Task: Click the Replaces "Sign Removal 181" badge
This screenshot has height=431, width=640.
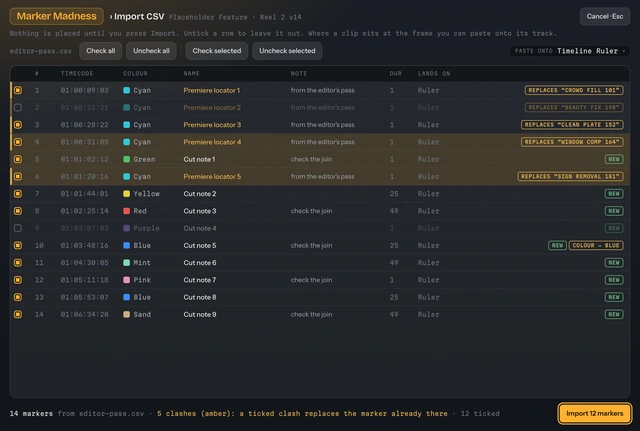Action: [x=570, y=176]
